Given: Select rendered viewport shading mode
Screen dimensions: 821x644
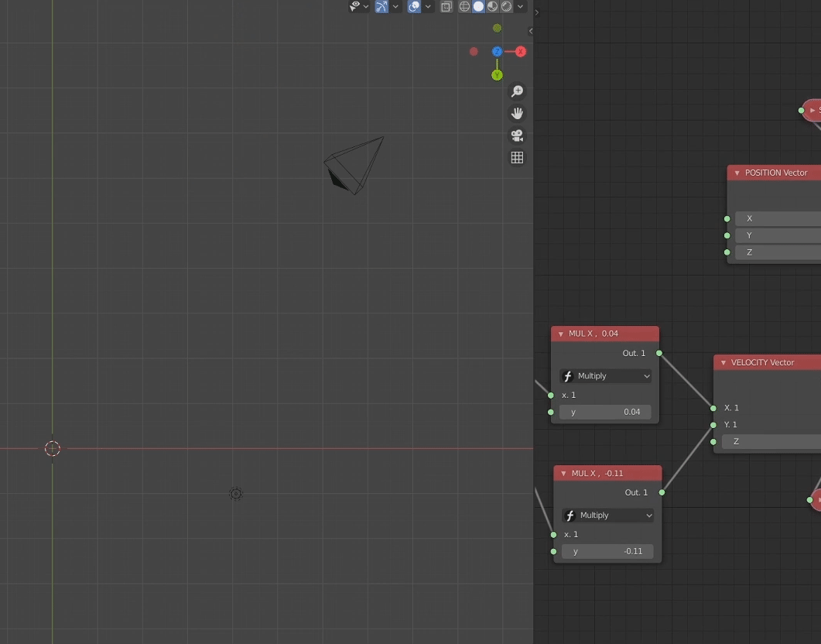Looking at the screenshot, I should pyautogui.click(x=506, y=6).
